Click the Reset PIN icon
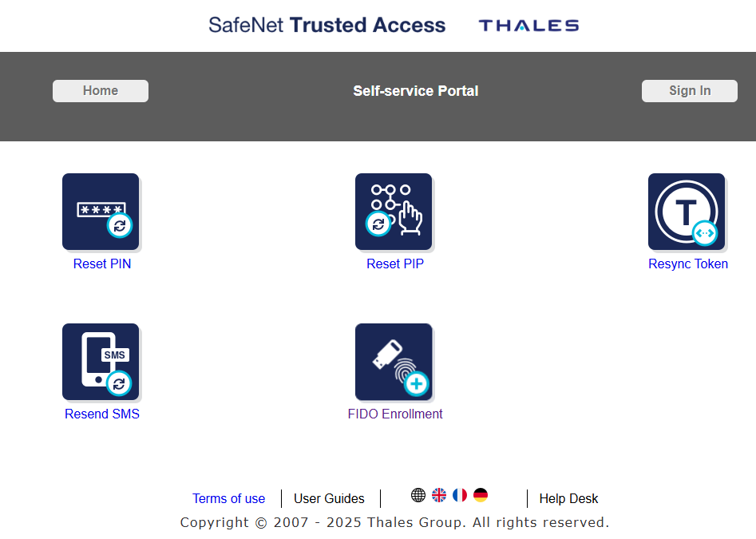The height and width of the screenshot is (539, 756). click(101, 212)
